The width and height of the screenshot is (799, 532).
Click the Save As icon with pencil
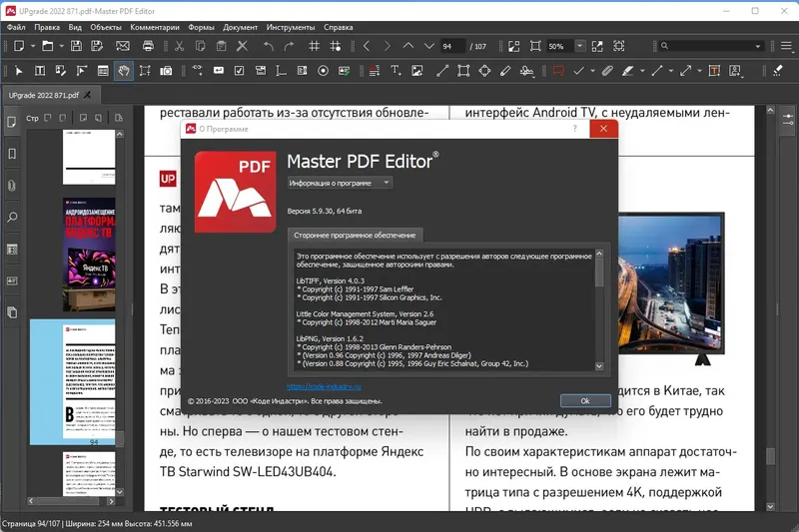pos(97,46)
